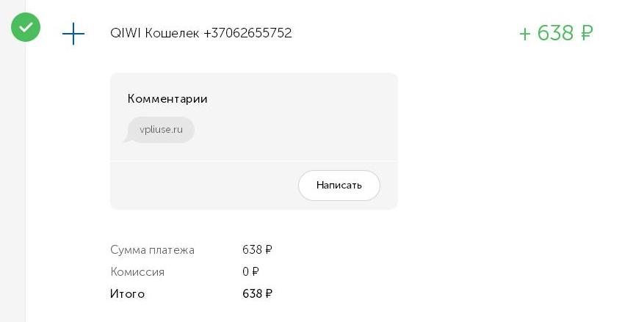Screen dimensions: 644x322
Task: Click the phone number +37062655752
Action: pos(247,33)
